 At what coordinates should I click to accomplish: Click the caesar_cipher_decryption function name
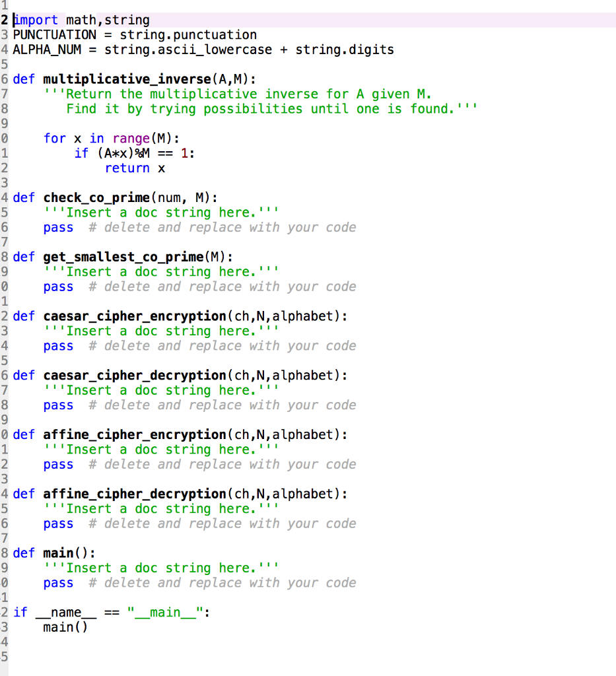point(135,376)
